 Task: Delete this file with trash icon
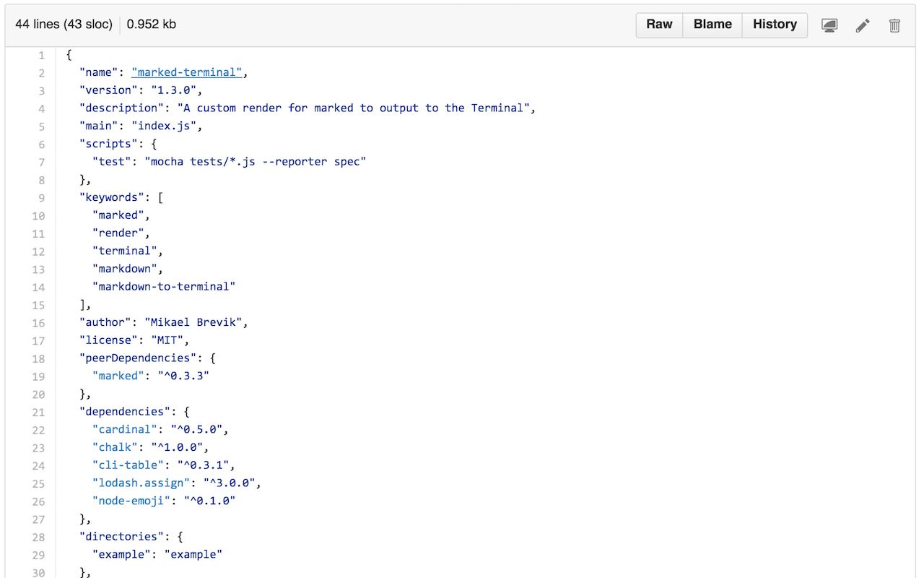(894, 25)
